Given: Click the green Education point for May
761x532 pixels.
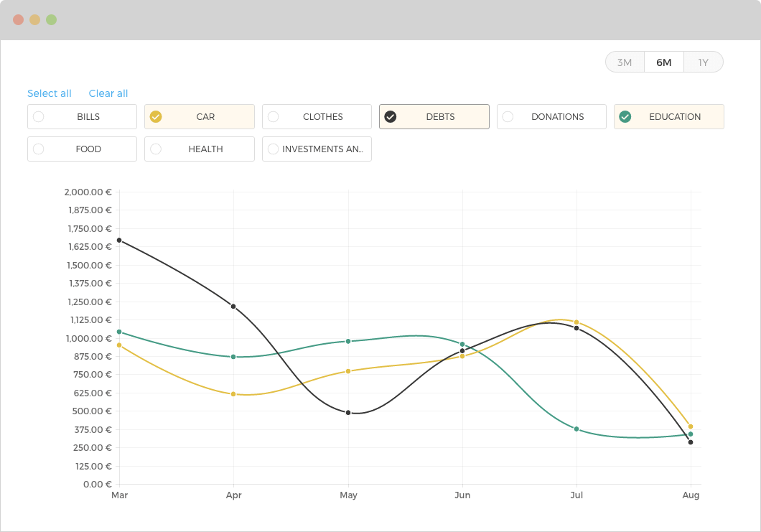Looking at the screenshot, I should [348, 341].
